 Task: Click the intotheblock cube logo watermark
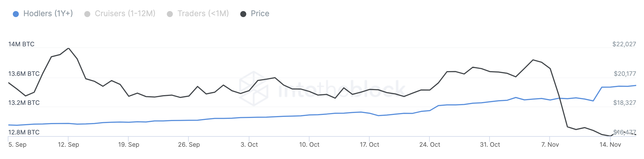click(x=254, y=88)
